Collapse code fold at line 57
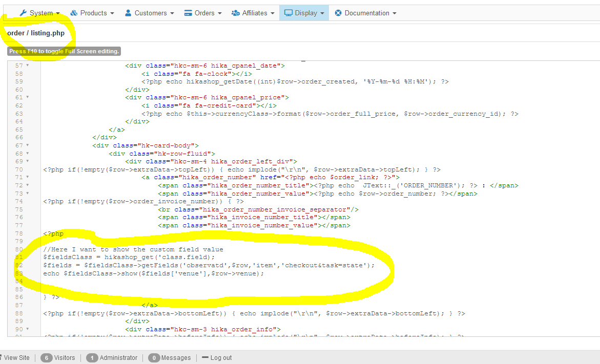This screenshot has height=364, width=600. click(x=28, y=65)
